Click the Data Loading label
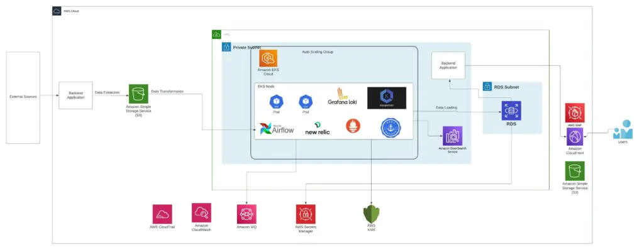This screenshot has width=644, height=250. point(447,107)
